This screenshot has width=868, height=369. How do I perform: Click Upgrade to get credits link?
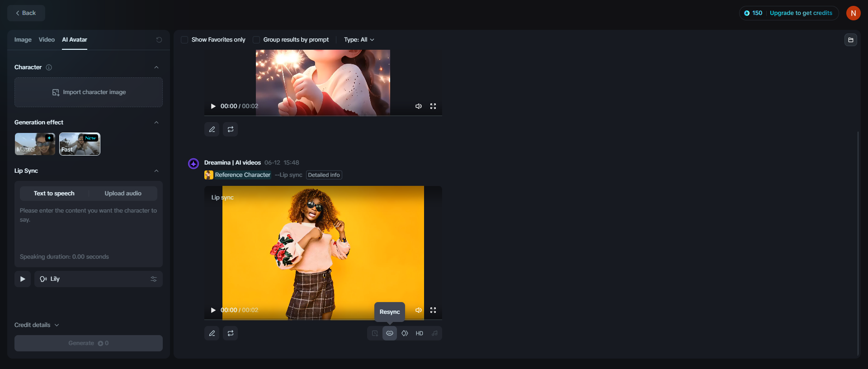point(801,13)
